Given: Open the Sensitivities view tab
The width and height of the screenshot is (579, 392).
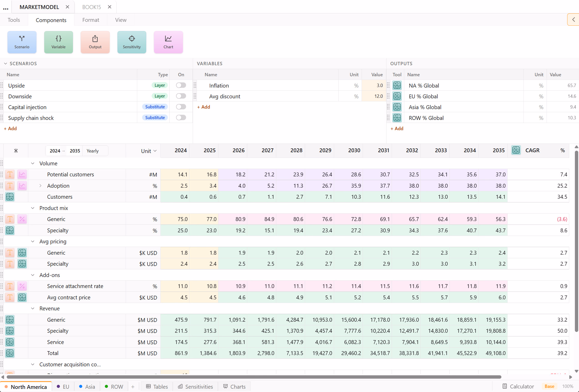Looking at the screenshot, I should pos(196,387).
